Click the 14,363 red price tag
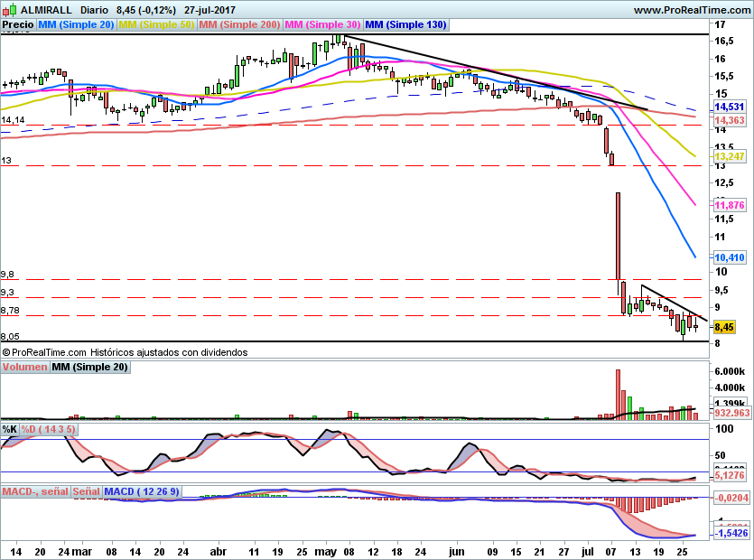 pyautogui.click(x=730, y=120)
